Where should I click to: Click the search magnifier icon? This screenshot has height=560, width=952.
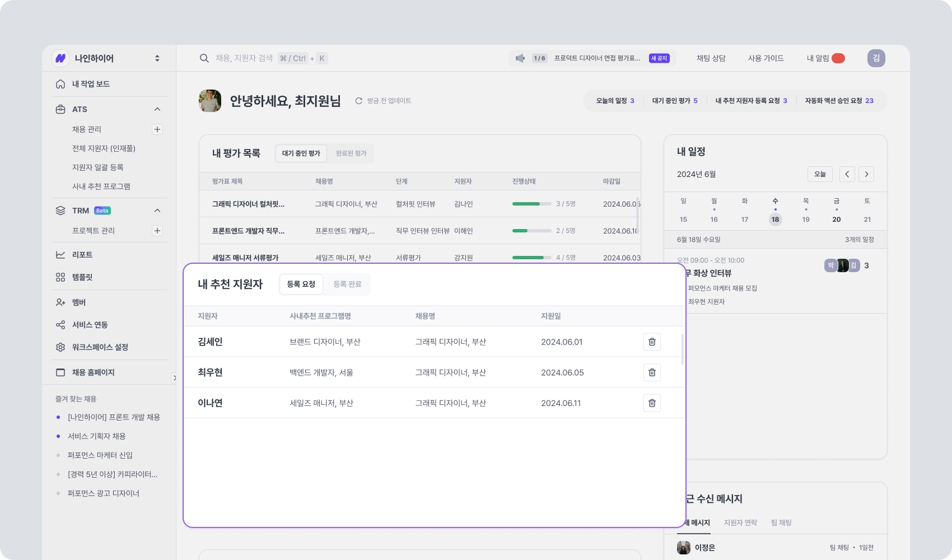coord(204,58)
